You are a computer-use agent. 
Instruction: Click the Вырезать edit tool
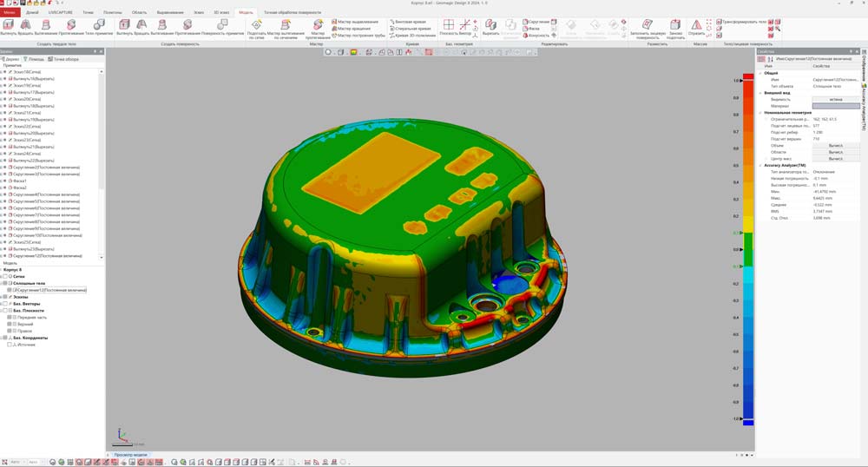tap(490, 27)
